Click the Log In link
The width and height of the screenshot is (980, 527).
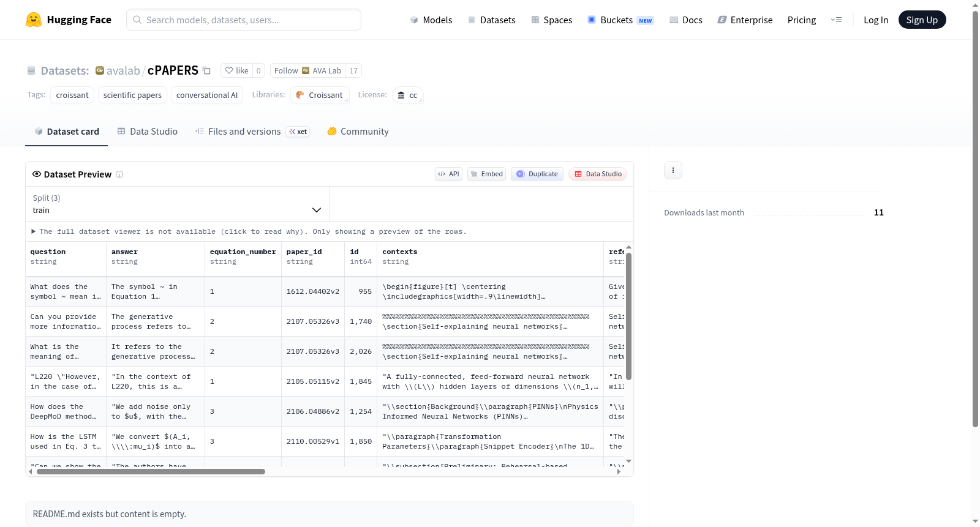click(x=876, y=20)
